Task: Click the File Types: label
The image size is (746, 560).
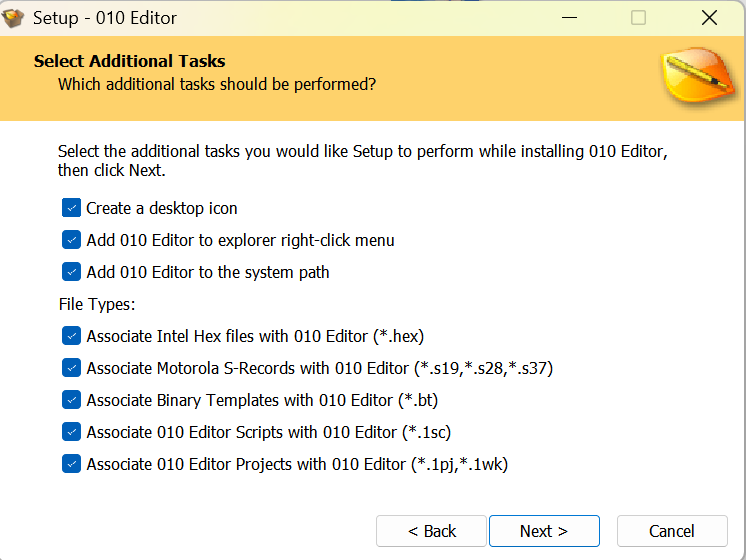Action: 97,304
